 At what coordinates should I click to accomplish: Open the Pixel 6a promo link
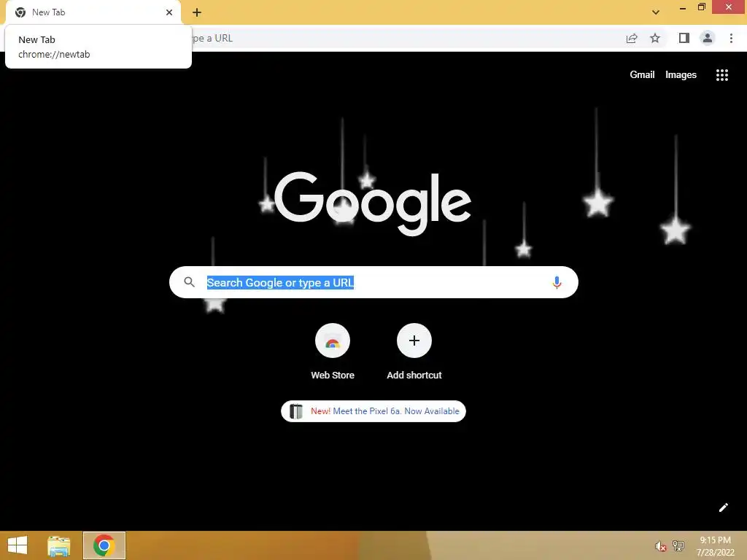click(x=373, y=411)
